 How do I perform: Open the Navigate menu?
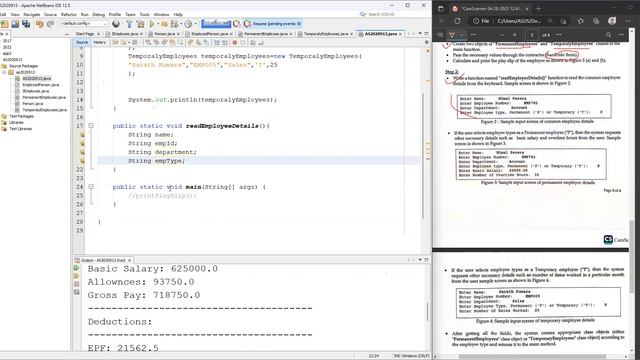(x=31, y=14)
